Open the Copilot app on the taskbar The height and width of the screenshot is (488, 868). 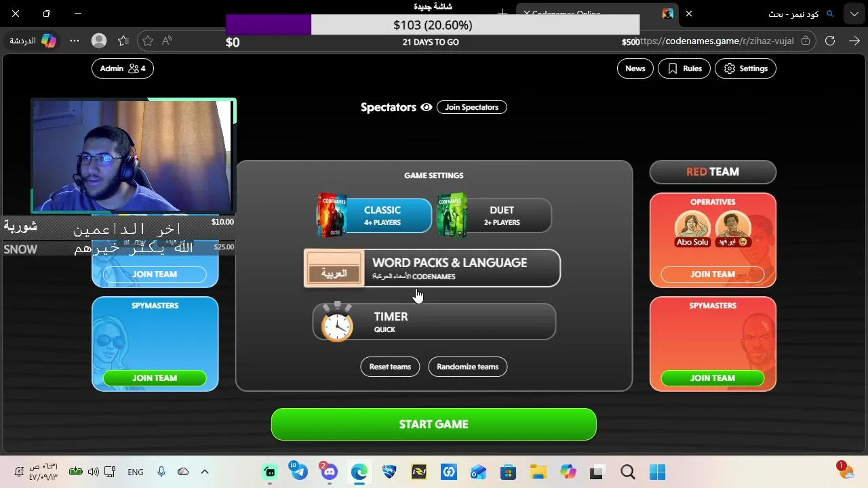[x=568, y=472]
